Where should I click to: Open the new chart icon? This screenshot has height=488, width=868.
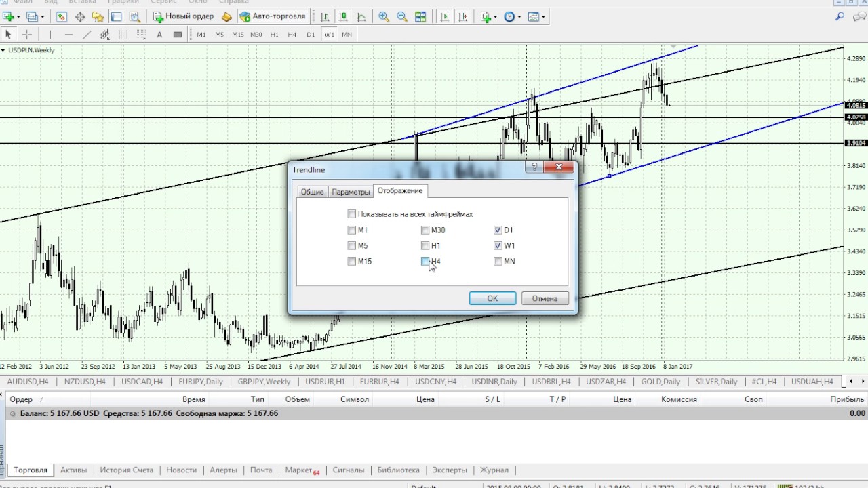click(x=8, y=16)
